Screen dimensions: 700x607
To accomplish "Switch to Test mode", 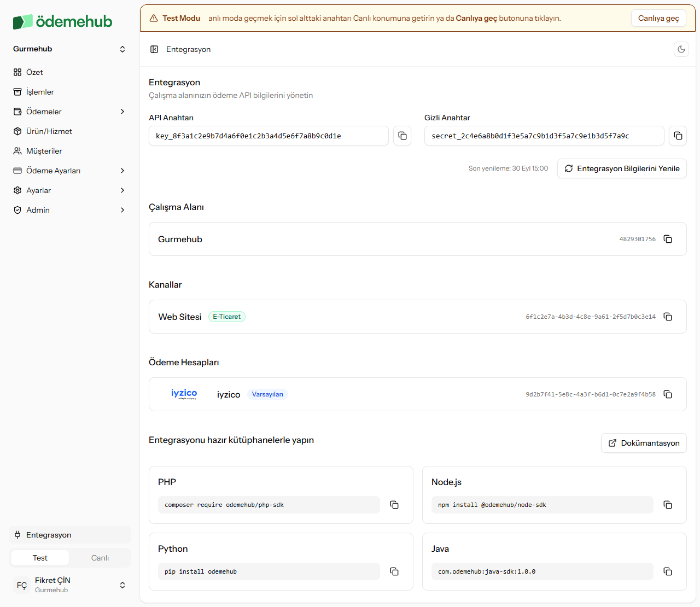I will 40,558.
